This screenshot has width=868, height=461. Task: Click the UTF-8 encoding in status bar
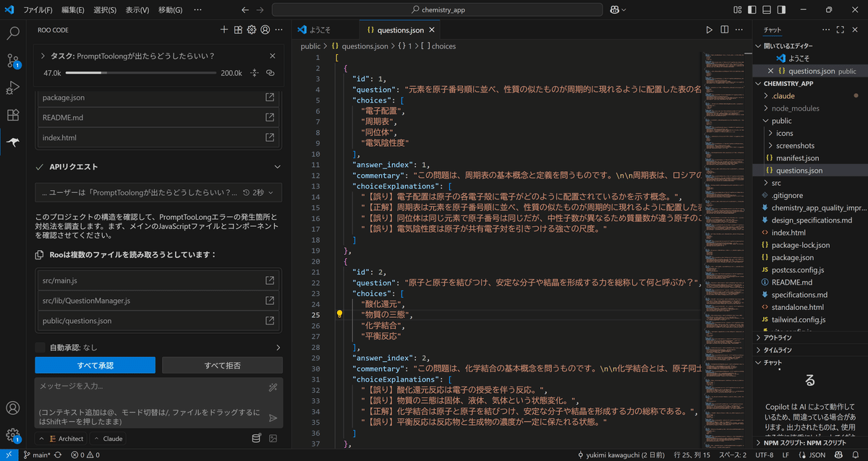point(765,455)
